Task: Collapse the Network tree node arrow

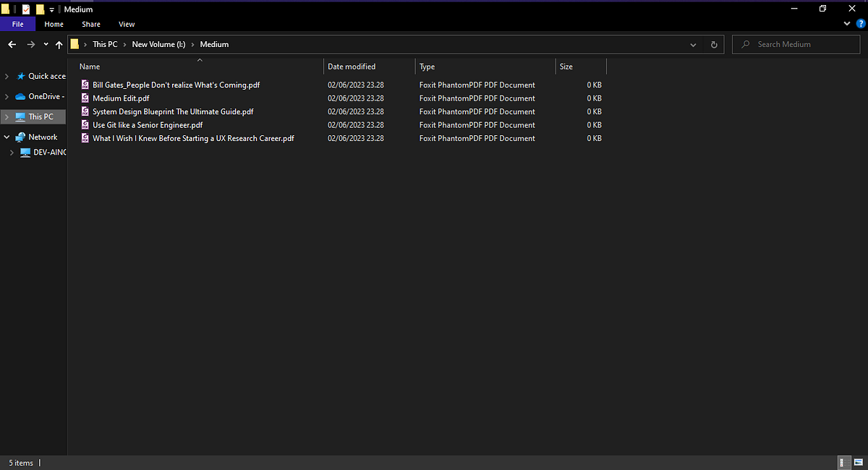Action: point(7,137)
